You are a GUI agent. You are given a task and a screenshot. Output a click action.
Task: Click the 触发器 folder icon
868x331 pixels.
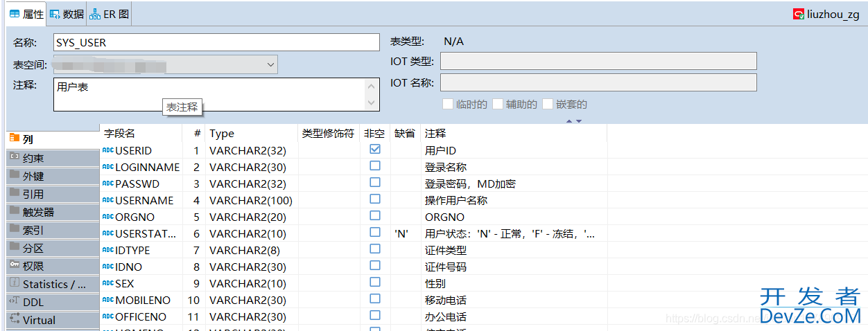[14, 211]
